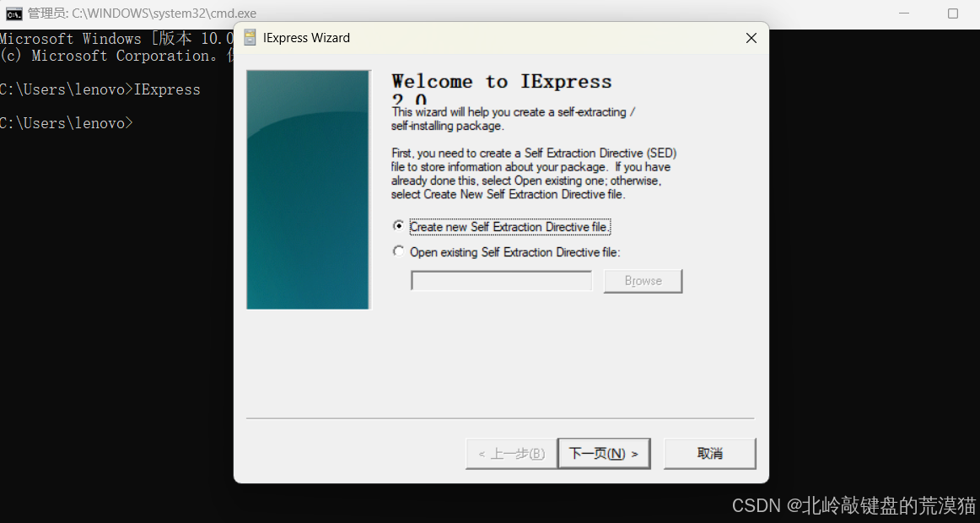Close the IExpress Wizard dialog
Image resolution: width=980 pixels, height=523 pixels.
[751, 38]
